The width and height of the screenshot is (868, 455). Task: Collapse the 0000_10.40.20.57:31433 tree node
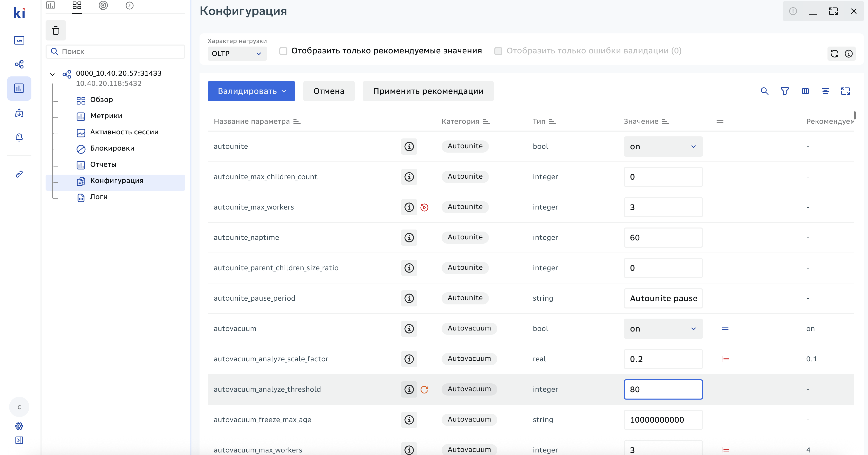(x=53, y=74)
